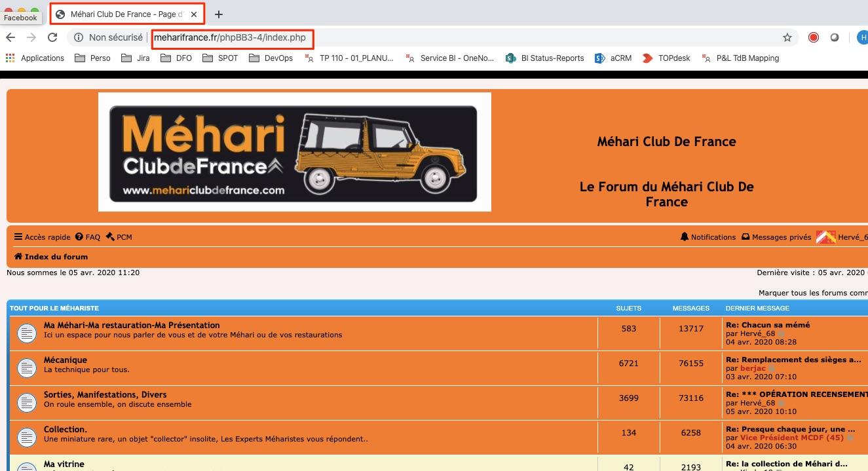Viewport: 868px width, 471px height.
Task: Open the Mécanique forum
Action: point(66,360)
